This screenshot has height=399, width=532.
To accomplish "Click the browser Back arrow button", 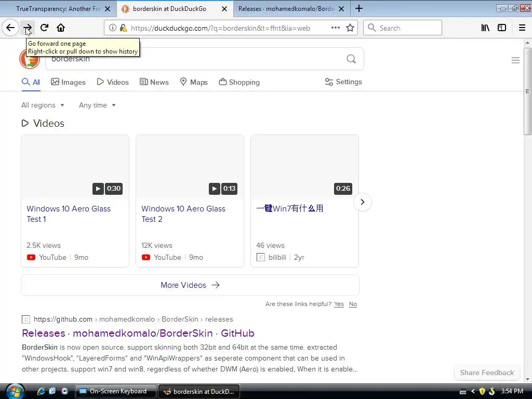I will click(x=10, y=28).
